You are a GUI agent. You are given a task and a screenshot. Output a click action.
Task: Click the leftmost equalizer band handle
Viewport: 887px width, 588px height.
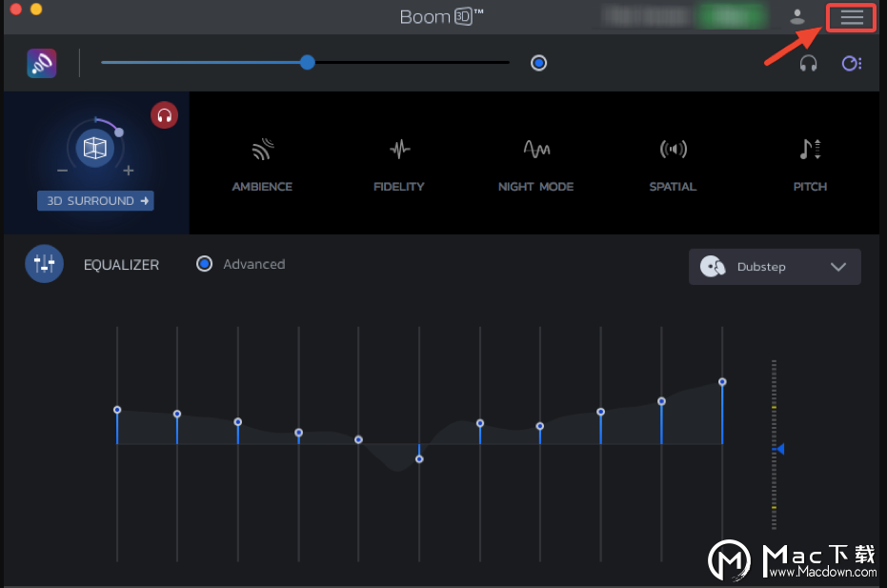[117, 410]
